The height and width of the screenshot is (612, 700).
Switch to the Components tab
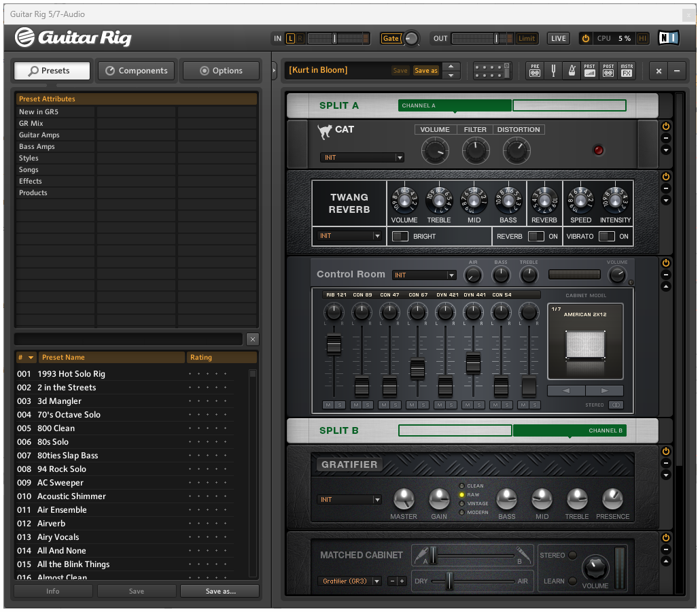point(136,70)
